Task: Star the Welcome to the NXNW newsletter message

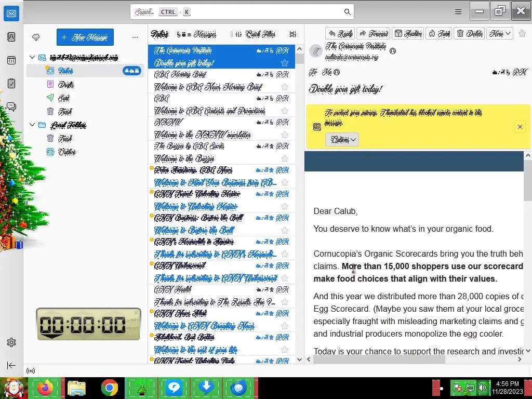Action: (x=285, y=135)
